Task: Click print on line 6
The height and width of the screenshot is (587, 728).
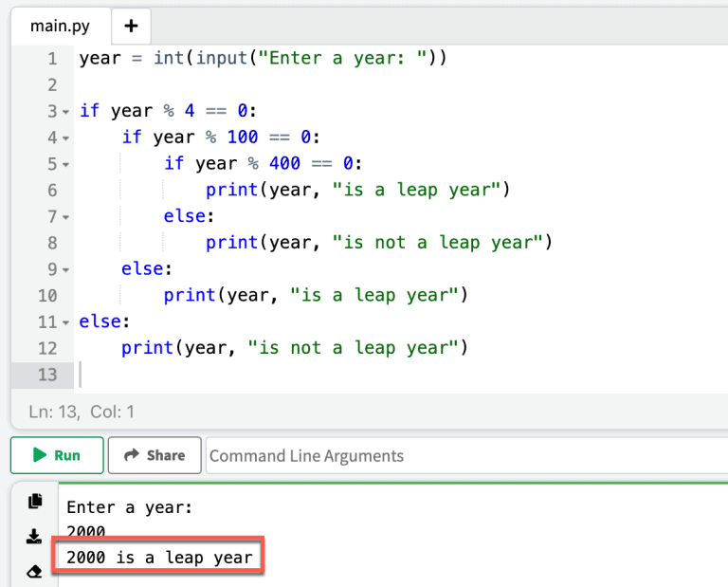Action: (x=231, y=190)
